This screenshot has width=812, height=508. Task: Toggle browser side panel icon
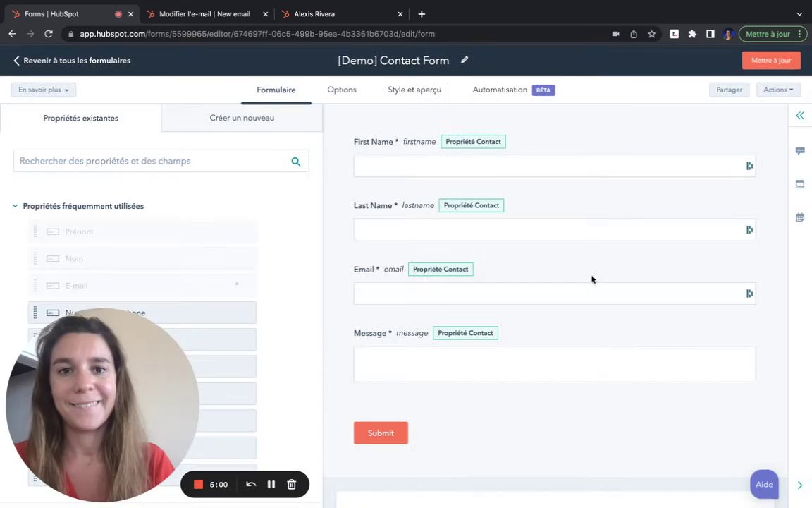click(x=710, y=34)
